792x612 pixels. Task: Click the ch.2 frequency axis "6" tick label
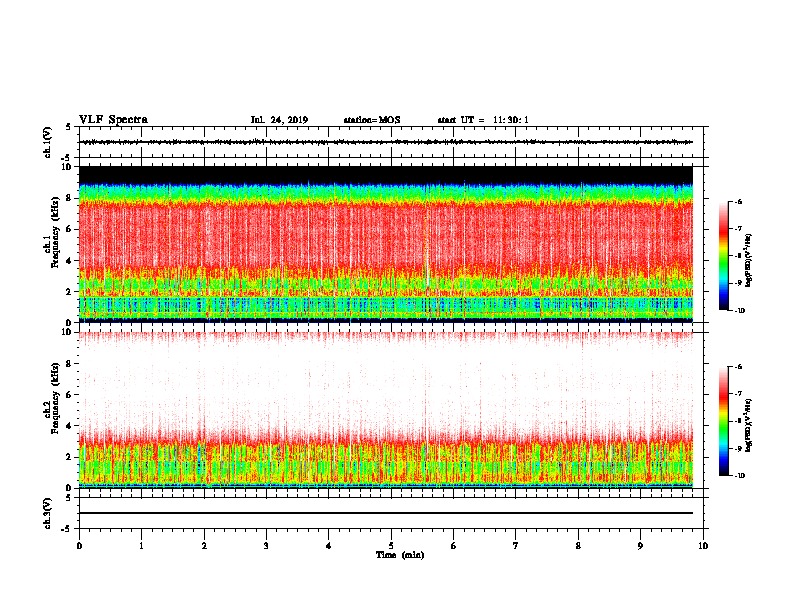[x=70, y=395]
